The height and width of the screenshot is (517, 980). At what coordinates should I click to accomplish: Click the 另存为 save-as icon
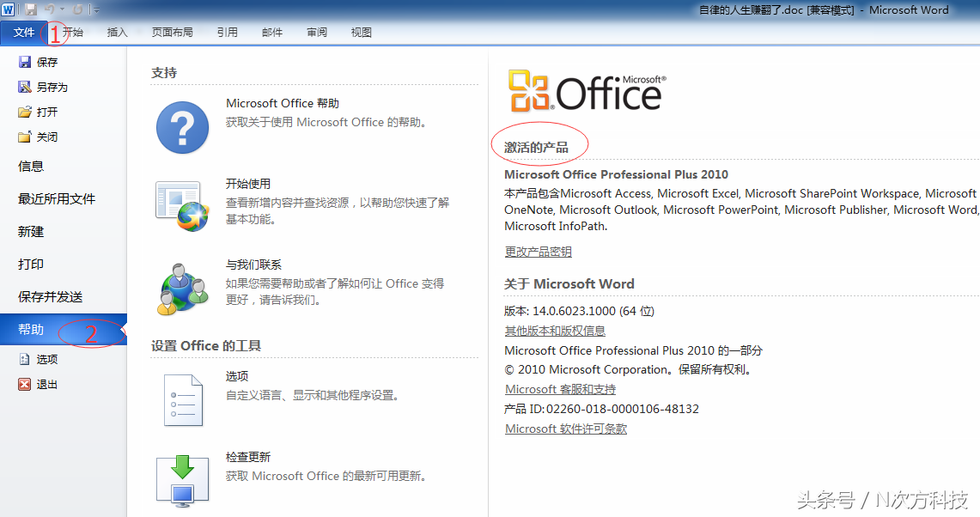point(25,86)
